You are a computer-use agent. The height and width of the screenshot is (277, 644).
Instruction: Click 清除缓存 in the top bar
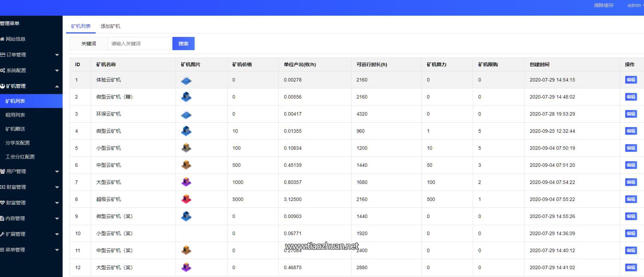pos(604,5)
